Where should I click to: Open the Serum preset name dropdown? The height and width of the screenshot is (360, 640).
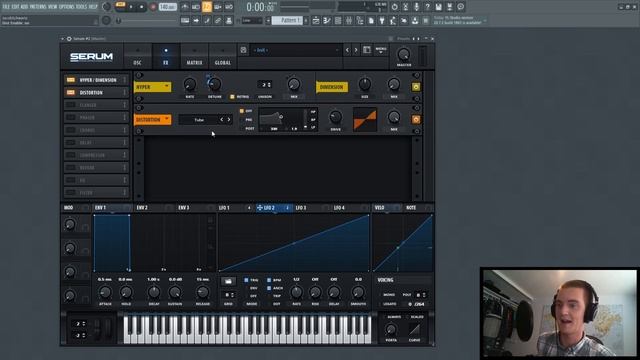[x=296, y=50]
